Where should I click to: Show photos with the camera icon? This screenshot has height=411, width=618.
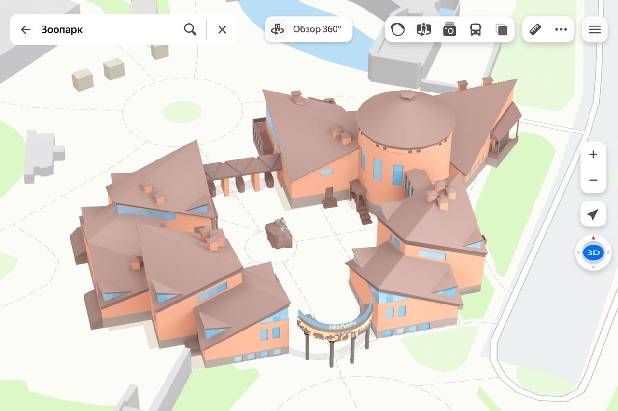pyautogui.click(x=450, y=30)
